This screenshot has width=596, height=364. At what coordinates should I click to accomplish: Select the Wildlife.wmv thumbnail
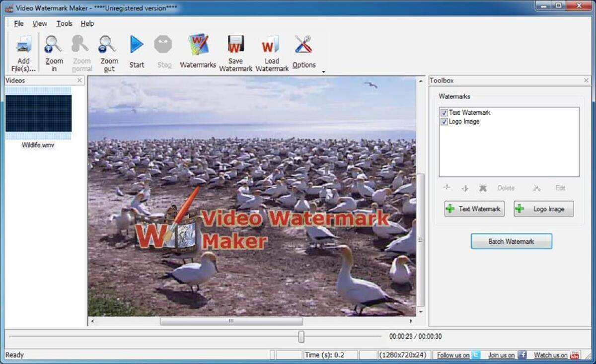39,113
